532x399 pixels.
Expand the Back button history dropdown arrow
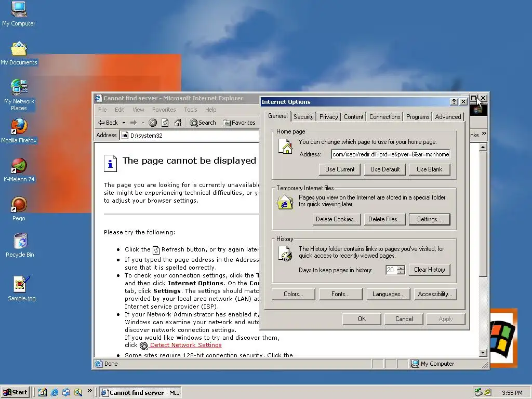click(x=124, y=123)
